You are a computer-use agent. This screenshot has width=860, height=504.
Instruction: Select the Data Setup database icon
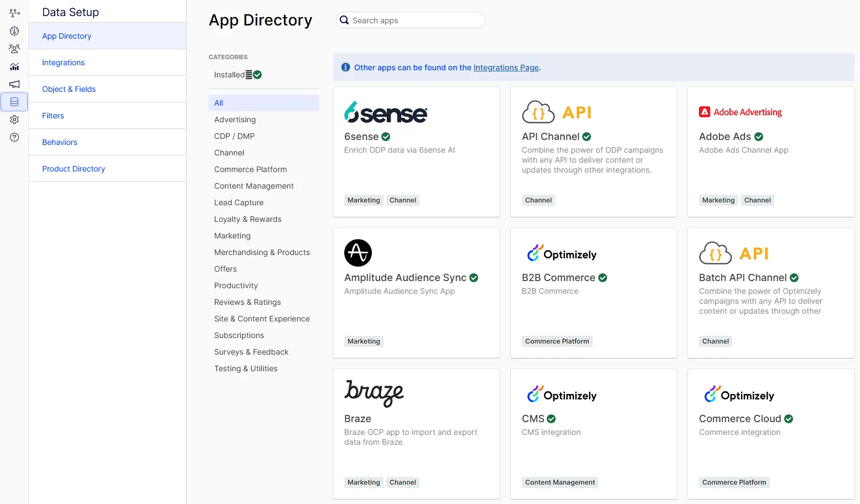point(14,102)
